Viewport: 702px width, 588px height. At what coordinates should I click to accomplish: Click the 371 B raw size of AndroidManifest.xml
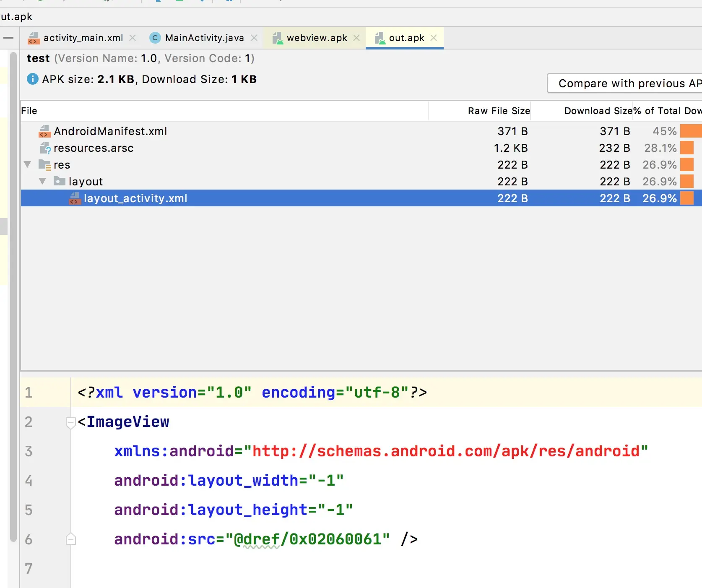[512, 131]
